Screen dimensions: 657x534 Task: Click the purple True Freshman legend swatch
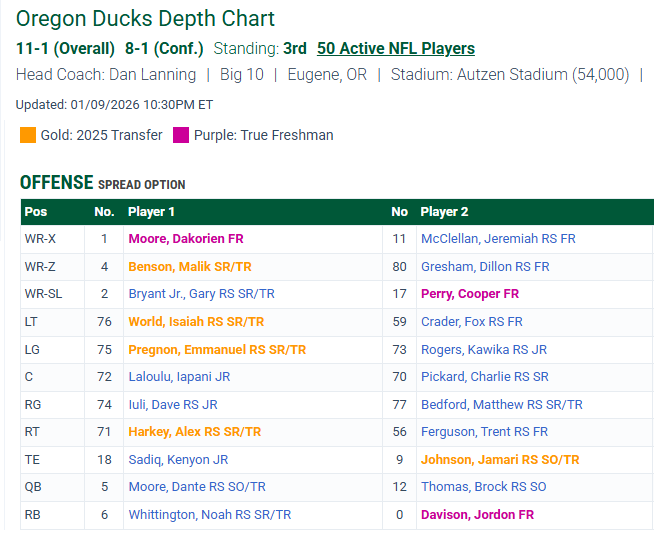[181, 135]
